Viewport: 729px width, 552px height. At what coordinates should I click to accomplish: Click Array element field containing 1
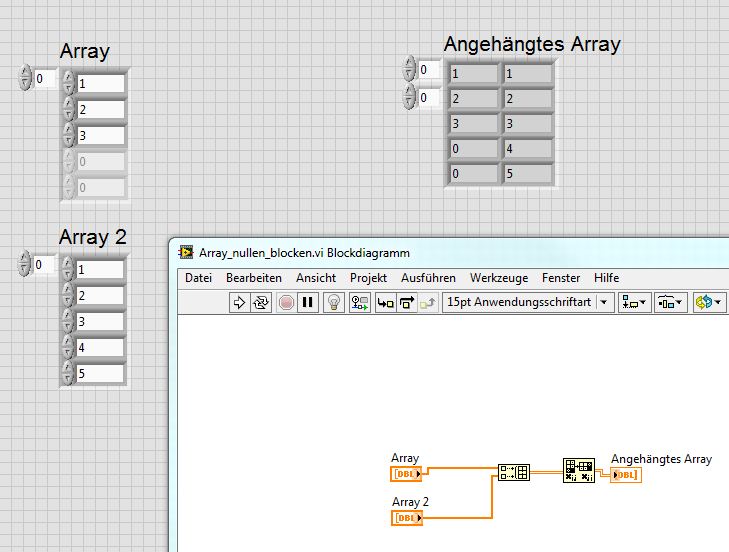click(101, 84)
